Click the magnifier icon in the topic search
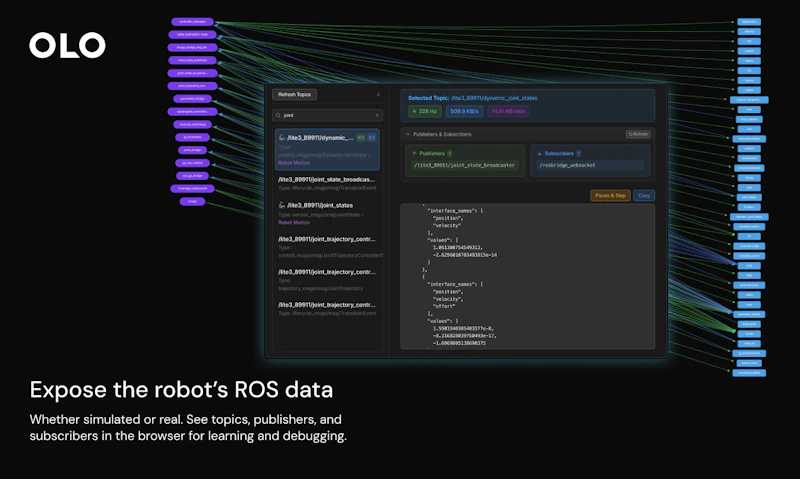Image resolution: width=800 pixels, height=479 pixels. click(x=278, y=115)
